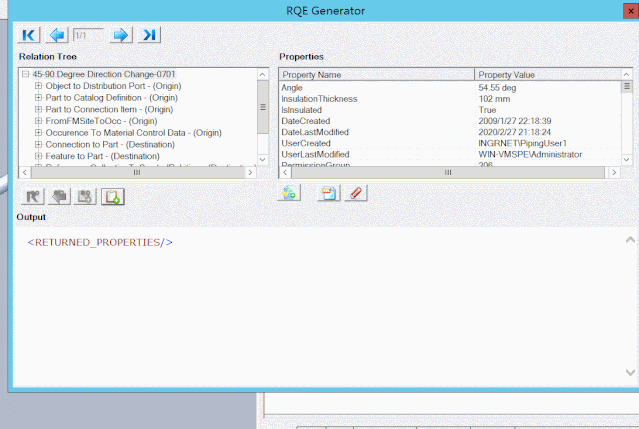Select Connection to Part - (Destination) row
The width and height of the screenshot is (639, 429).
[x=110, y=144]
